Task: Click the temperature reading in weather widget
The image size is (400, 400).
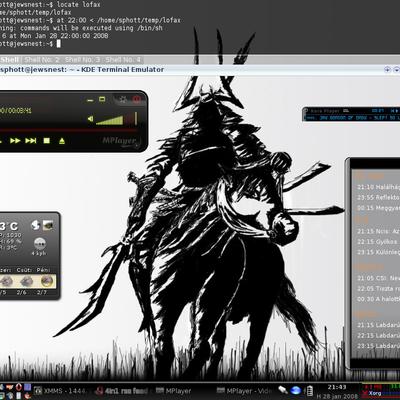Action: [9, 226]
